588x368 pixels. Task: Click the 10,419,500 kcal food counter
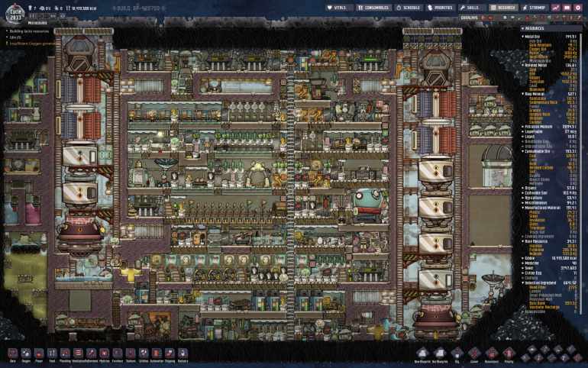(x=81, y=8)
